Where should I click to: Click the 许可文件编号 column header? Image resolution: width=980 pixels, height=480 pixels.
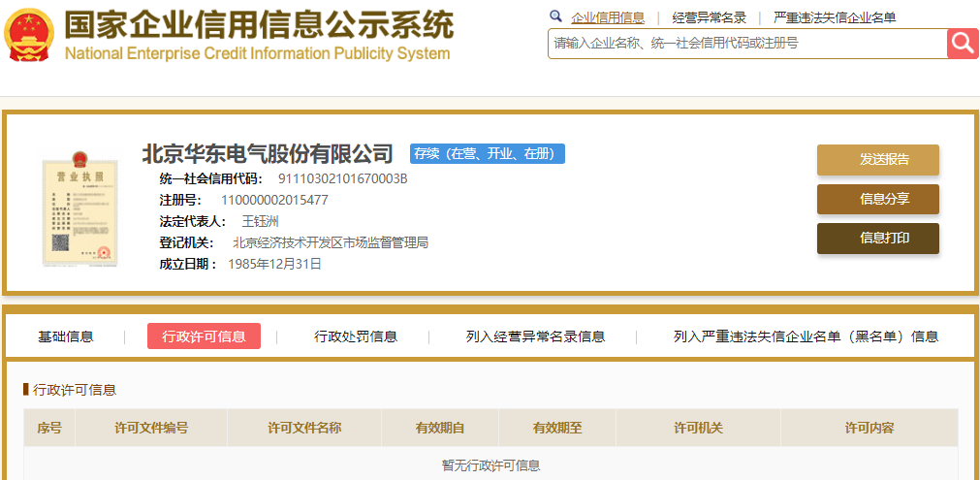(x=151, y=429)
